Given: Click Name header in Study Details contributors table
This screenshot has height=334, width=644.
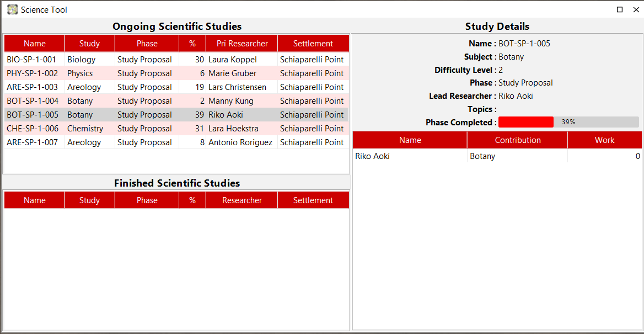Looking at the screenshot, I should click(x=410, y=140).
